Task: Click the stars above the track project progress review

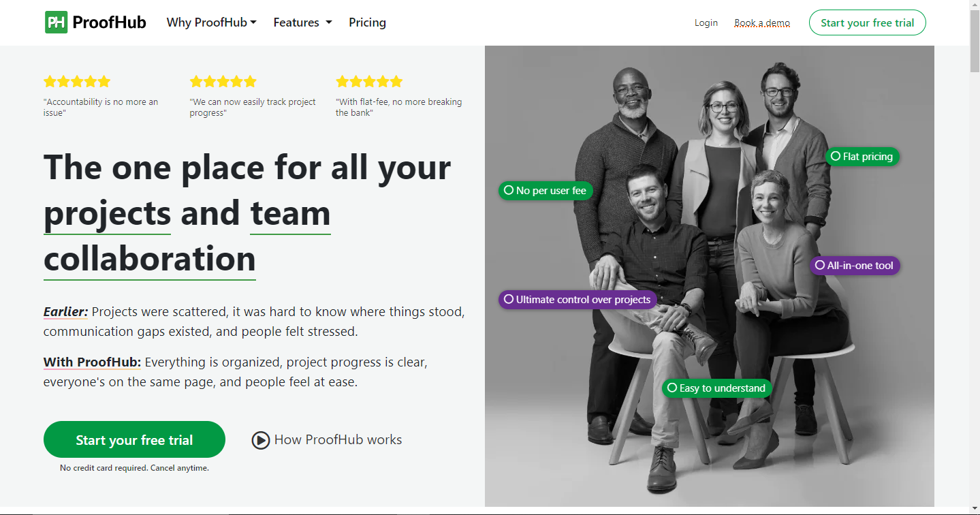Action: pyautogui.click(x=223, y=82)
